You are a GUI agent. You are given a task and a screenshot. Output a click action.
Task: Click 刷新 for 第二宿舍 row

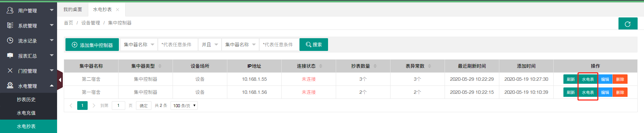[x=571, y=79]
